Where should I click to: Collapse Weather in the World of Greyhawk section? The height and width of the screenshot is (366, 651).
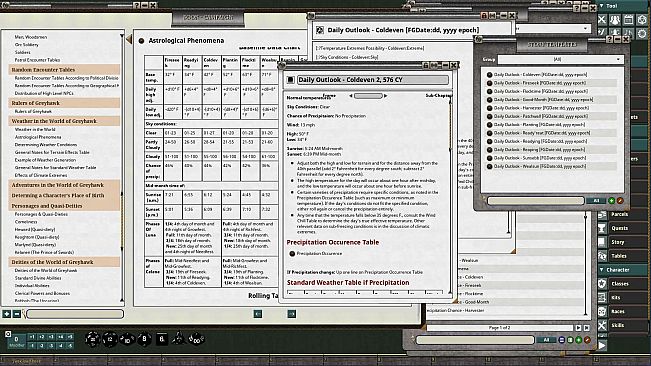pos(64,121)
